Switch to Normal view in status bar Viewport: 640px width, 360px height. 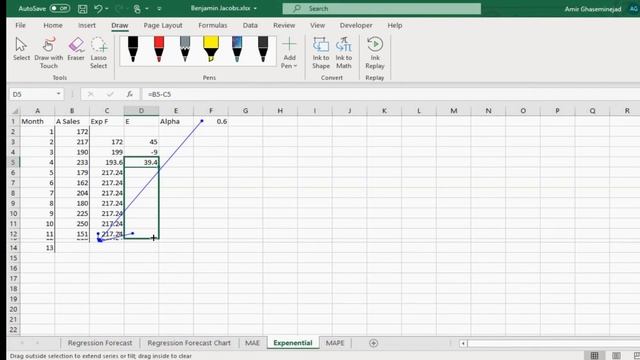[594, 356]
